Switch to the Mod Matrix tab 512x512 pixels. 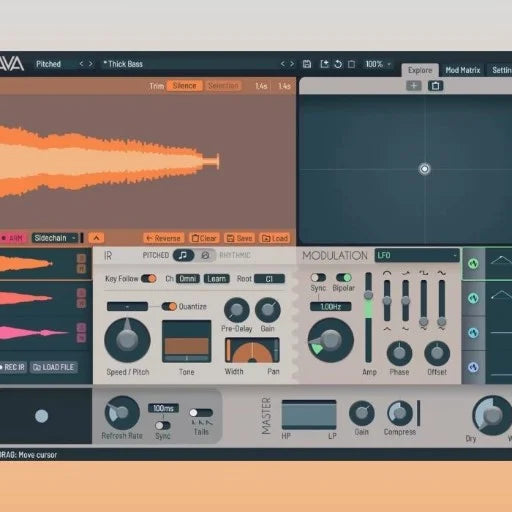pos(463,70)
